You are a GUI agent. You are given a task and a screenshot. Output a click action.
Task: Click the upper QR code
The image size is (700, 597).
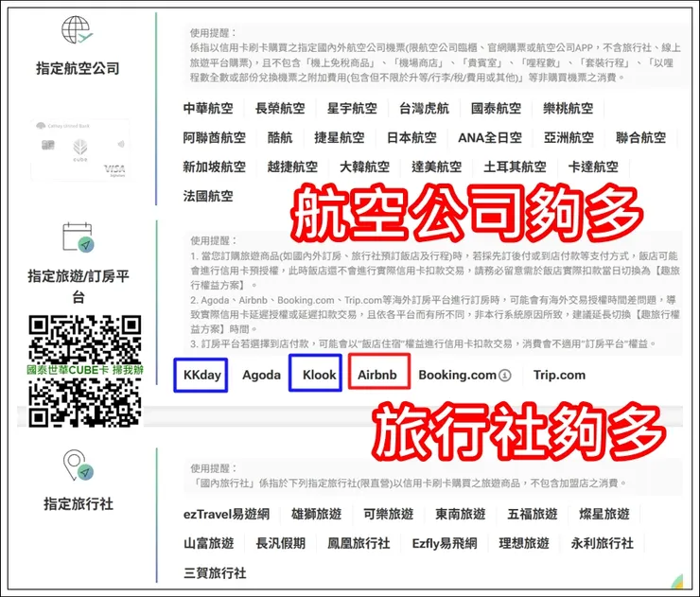[x=85, y=340]
